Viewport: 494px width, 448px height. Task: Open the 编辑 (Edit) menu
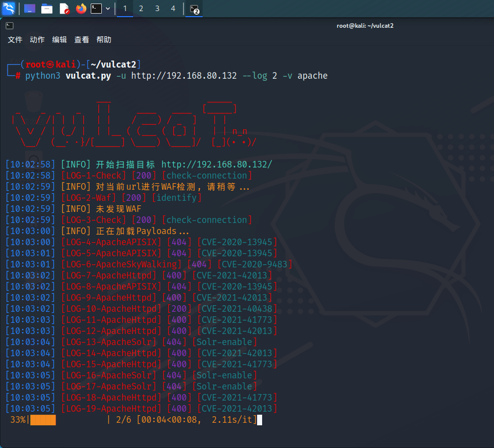[59, 40]
